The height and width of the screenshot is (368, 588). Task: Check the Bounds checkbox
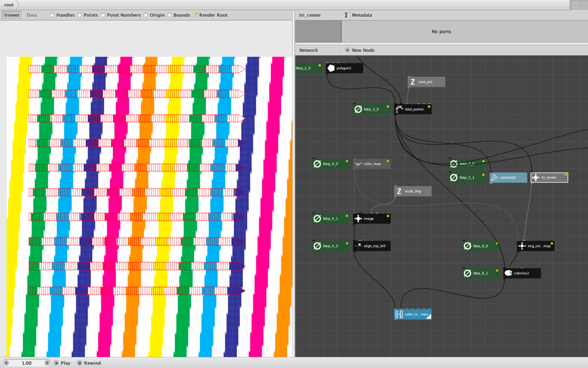click(169, 15)
